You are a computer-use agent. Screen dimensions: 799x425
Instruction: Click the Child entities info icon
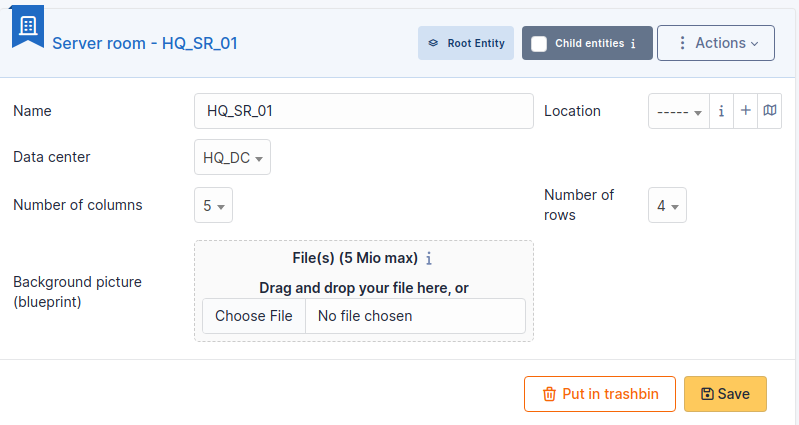click(633, 44)
